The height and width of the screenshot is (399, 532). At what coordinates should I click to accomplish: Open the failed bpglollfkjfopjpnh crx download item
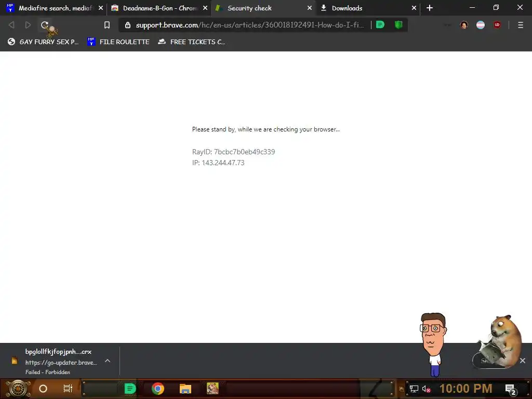coord(54,362)
